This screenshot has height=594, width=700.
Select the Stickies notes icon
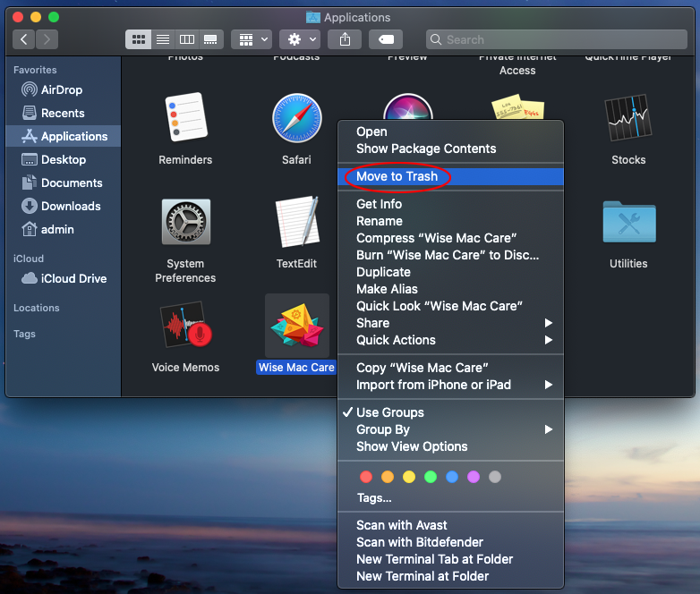(518, 107)
